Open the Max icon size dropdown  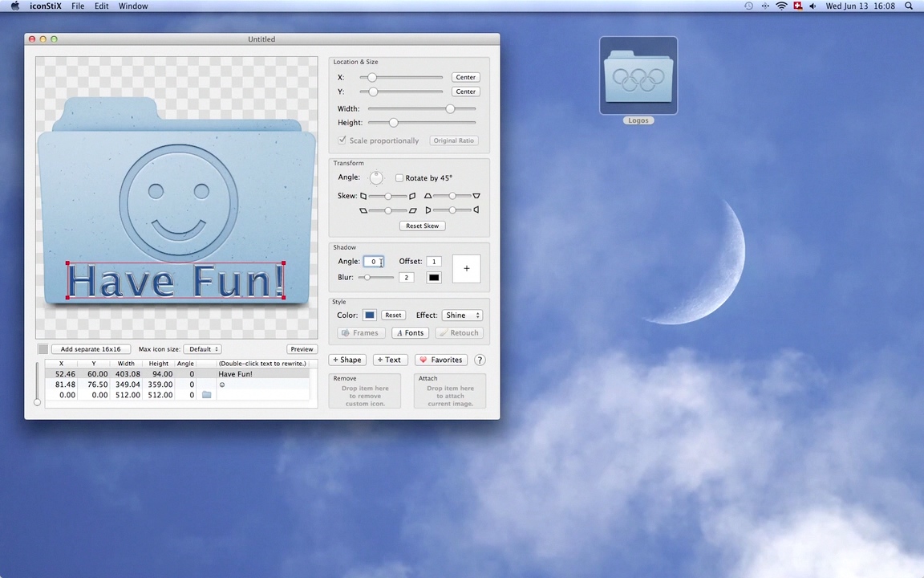tap(202, 349)
